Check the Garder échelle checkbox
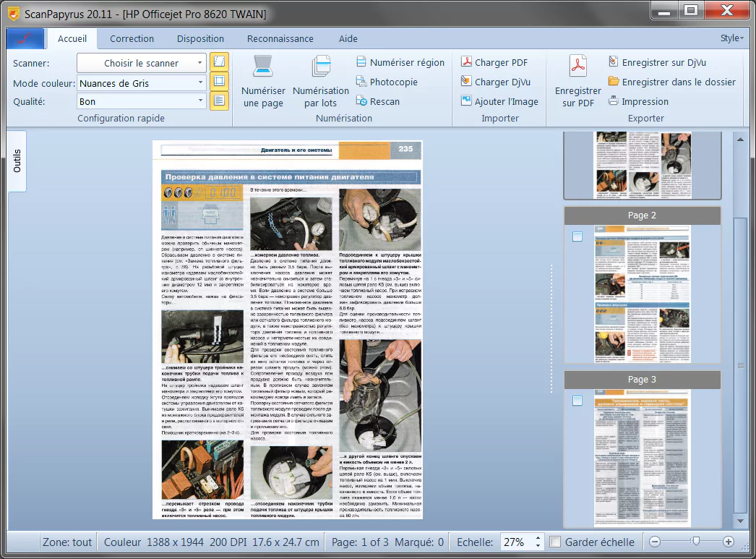Viewport: 756px width, 559px height. (554, 542)
